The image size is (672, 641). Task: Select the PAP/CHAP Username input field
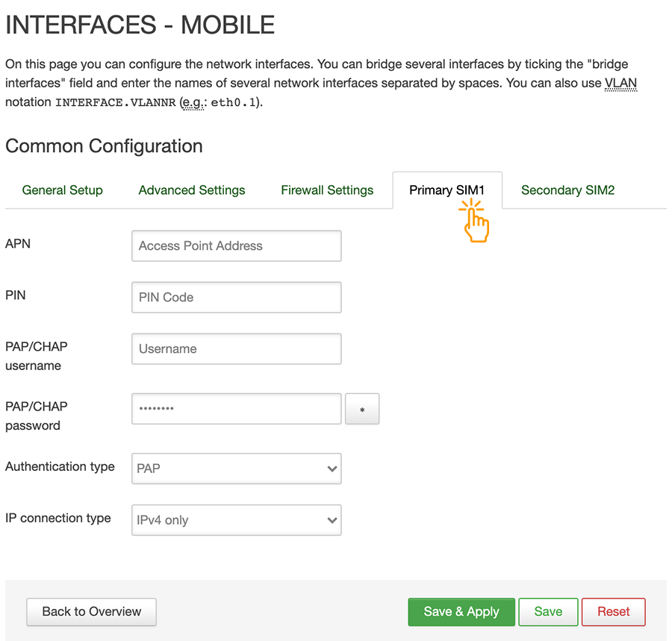click(236, 348)
